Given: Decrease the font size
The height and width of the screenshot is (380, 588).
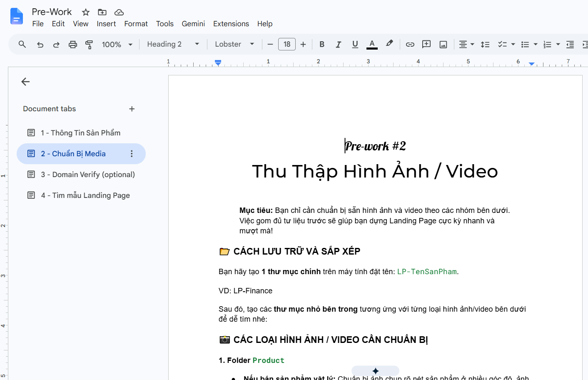Looking at the screenshot, I should [270, 44].
